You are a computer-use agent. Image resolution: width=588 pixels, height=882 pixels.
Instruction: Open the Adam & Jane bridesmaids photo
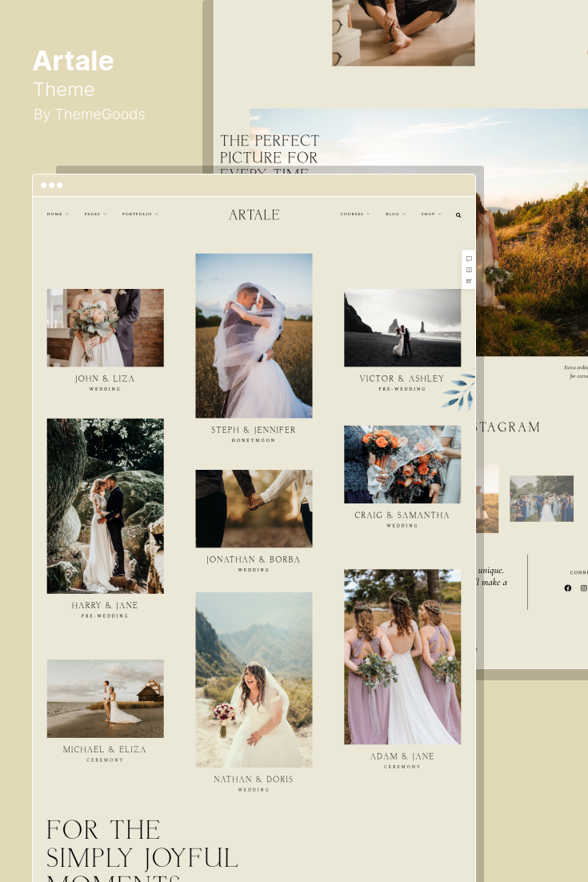click(x=402, y=657)
